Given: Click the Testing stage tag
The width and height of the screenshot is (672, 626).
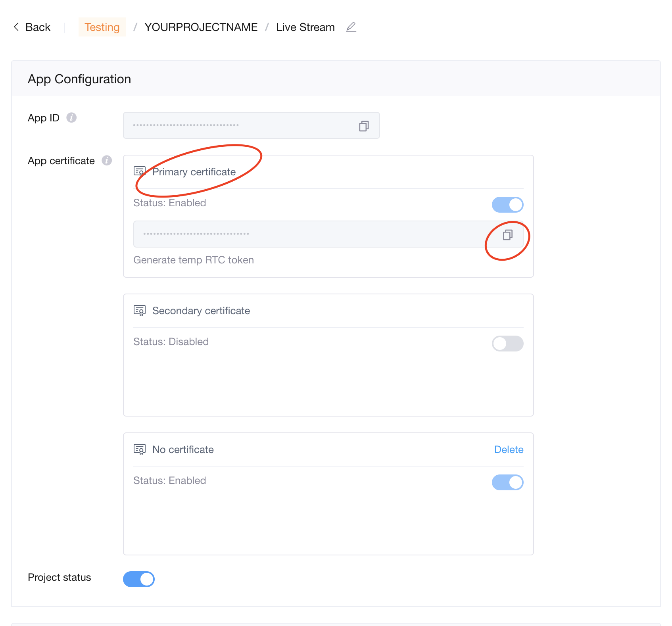Looking at the screenshot, I should tap(102, 27).
